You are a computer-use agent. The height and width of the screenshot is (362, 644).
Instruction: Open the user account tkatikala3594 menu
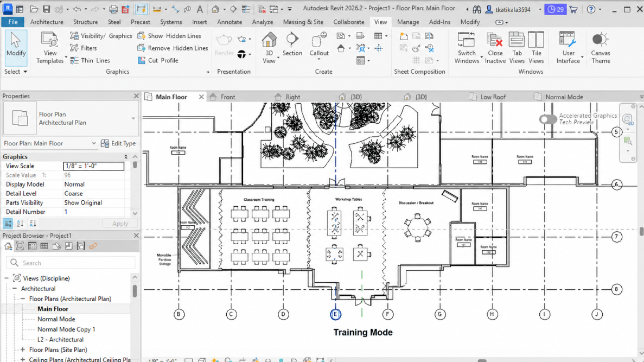[x=513, y=9]
